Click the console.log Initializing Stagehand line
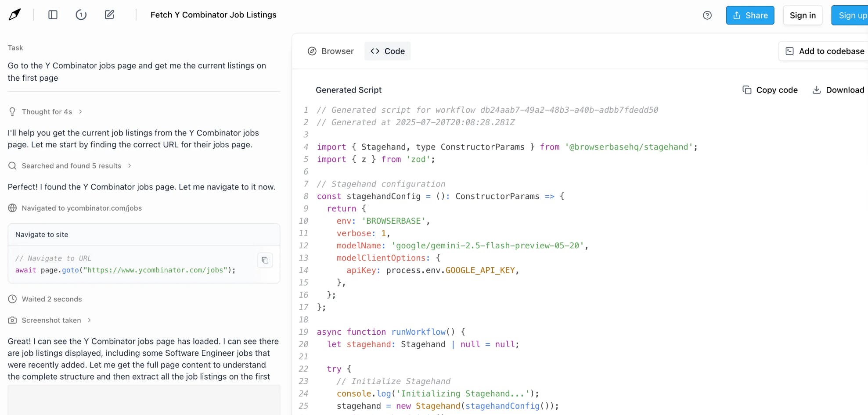This screenshot has height=415, width=868. (x=438, y=394)
